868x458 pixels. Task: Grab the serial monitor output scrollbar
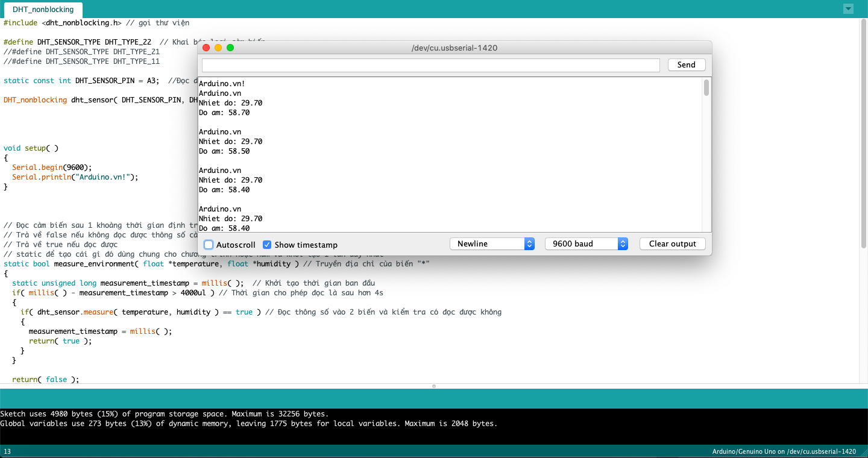tap(706, 88)
